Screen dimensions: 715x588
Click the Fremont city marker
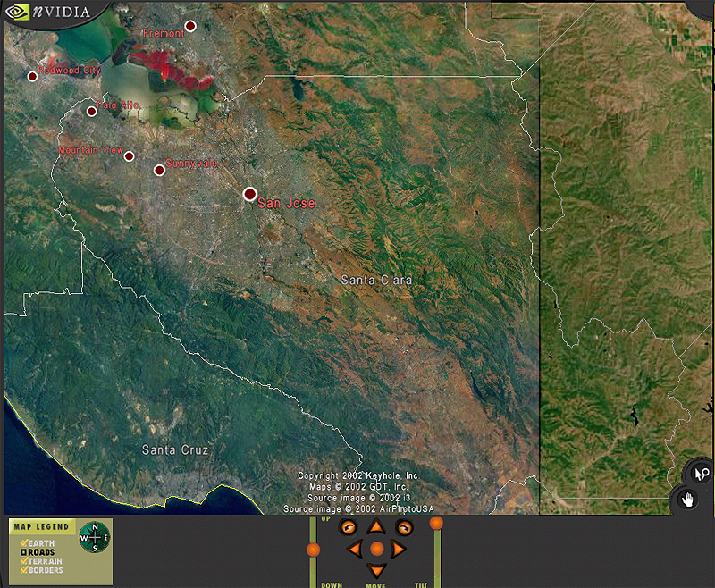click(189, 26)
